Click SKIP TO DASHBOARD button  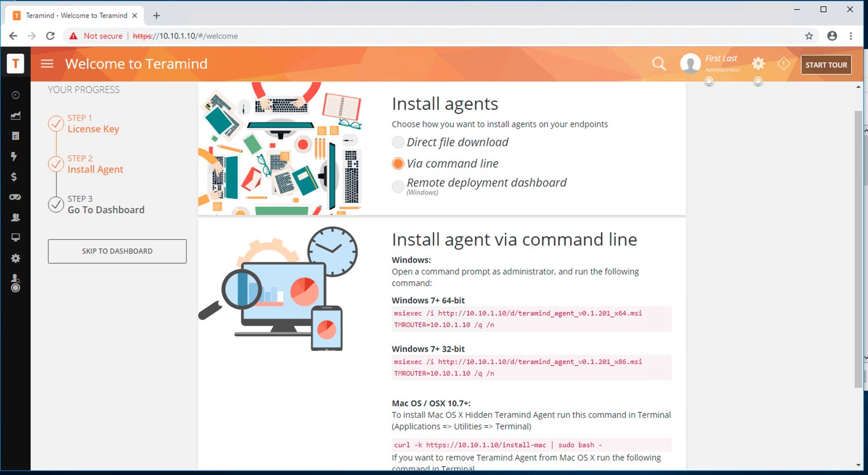click(x=117, y=251)
